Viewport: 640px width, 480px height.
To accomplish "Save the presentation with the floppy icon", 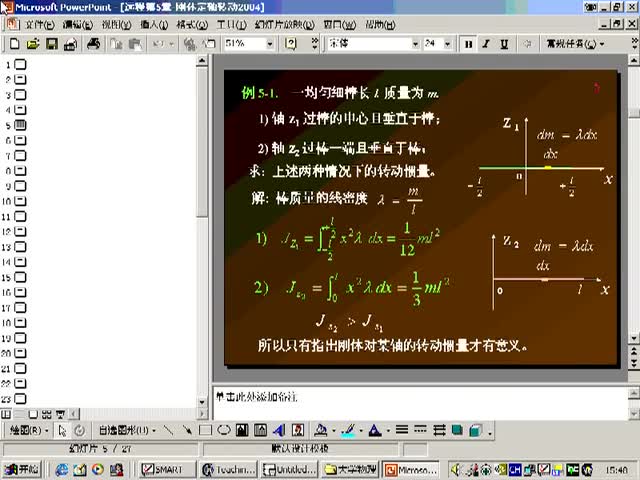I will click(x=52, y=44).
